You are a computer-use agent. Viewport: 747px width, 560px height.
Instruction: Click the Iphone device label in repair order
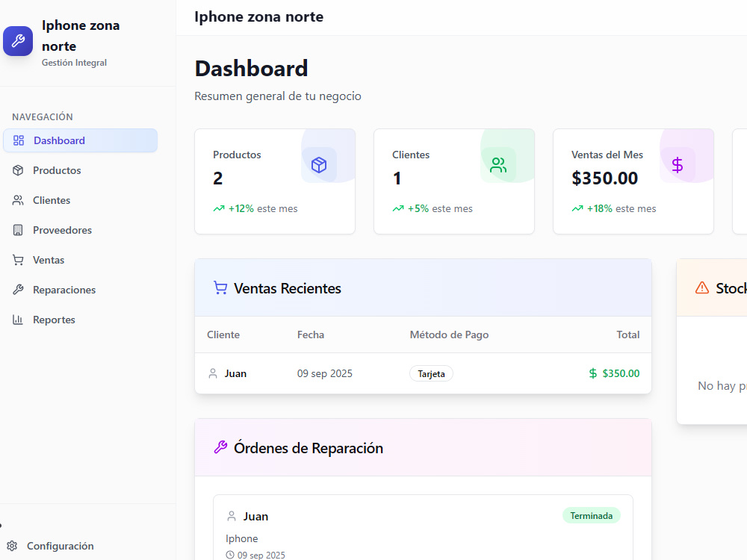pos(241,538)
